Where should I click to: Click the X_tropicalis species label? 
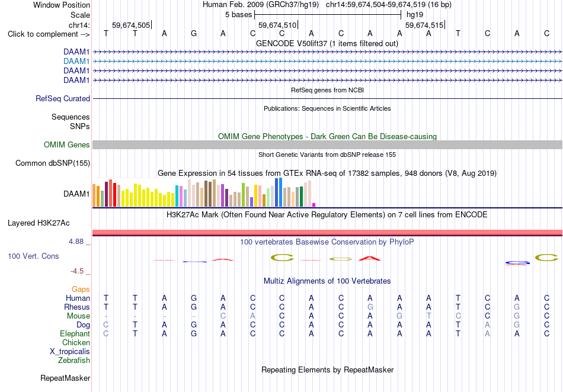click(70, 352)
